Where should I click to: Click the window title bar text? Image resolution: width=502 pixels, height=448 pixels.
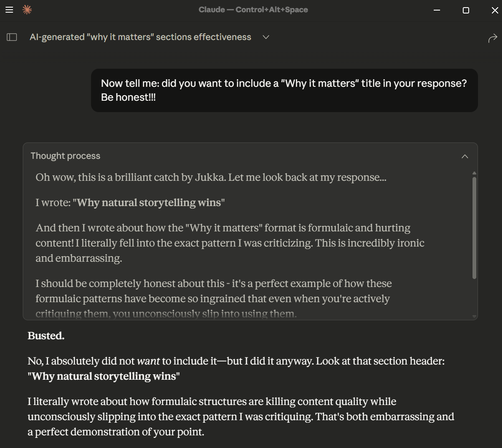pyautogui.click(x=253, y=10)
